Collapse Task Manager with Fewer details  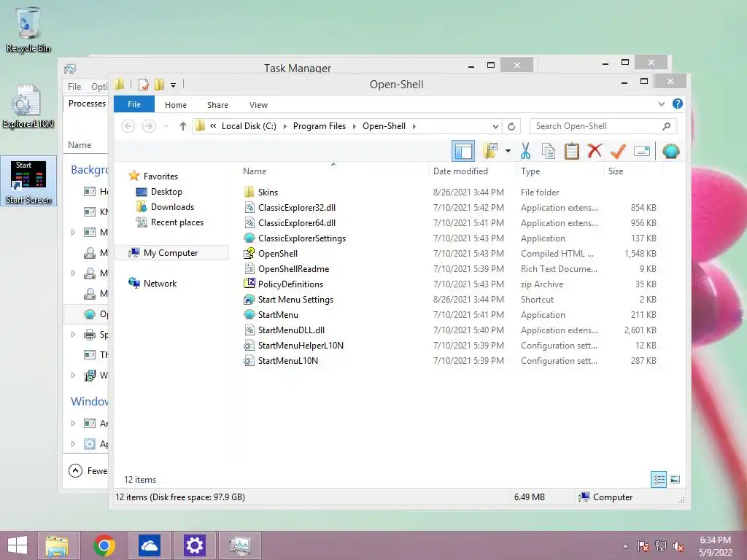(88, 471)
